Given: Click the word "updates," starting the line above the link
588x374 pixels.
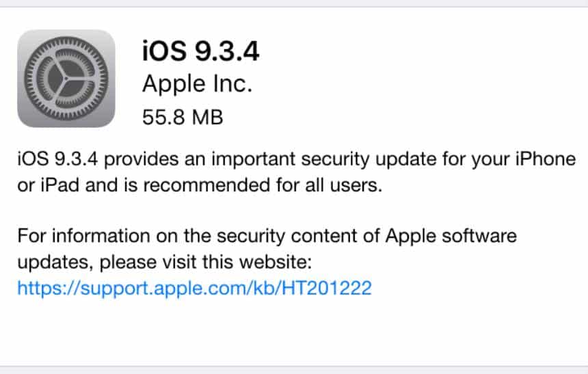Looking at the screenshot, I should 55,262.
